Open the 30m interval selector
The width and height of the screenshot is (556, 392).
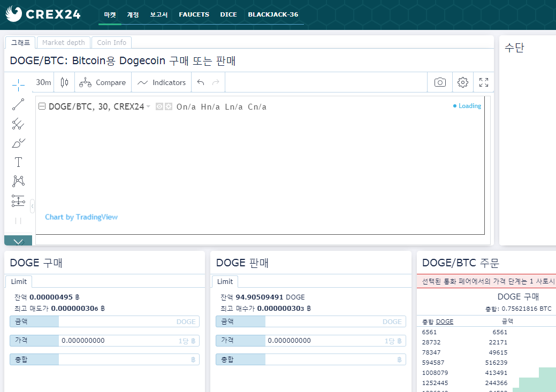point(43,82)
